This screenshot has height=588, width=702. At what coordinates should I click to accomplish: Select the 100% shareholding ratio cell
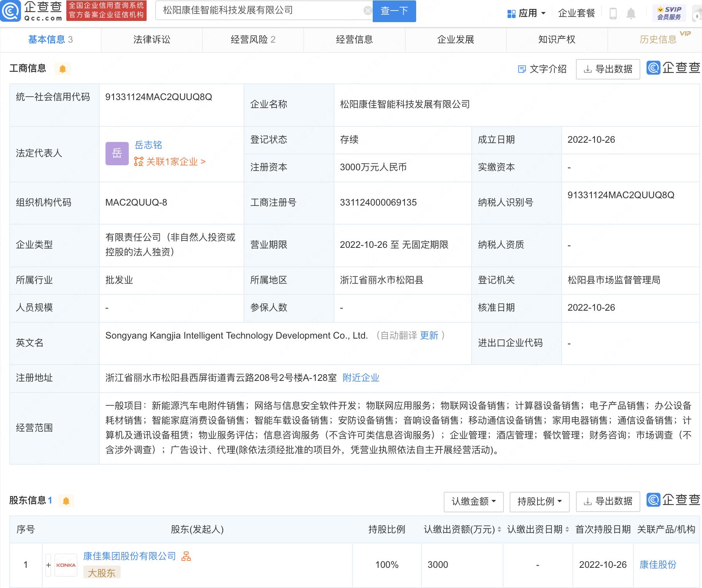tap(387, 565)
